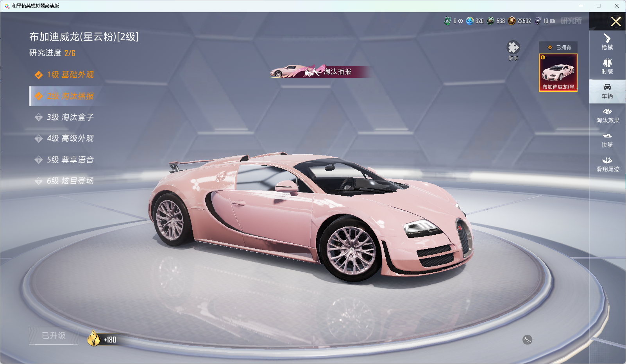
Task: Select the pink Bugatti Veyron thumbnail
Action: tap(558, 73)
